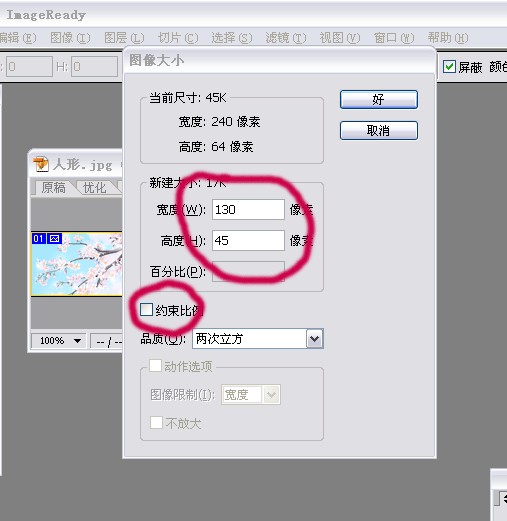Click the slice 01 image badge icon

[54, 239]
